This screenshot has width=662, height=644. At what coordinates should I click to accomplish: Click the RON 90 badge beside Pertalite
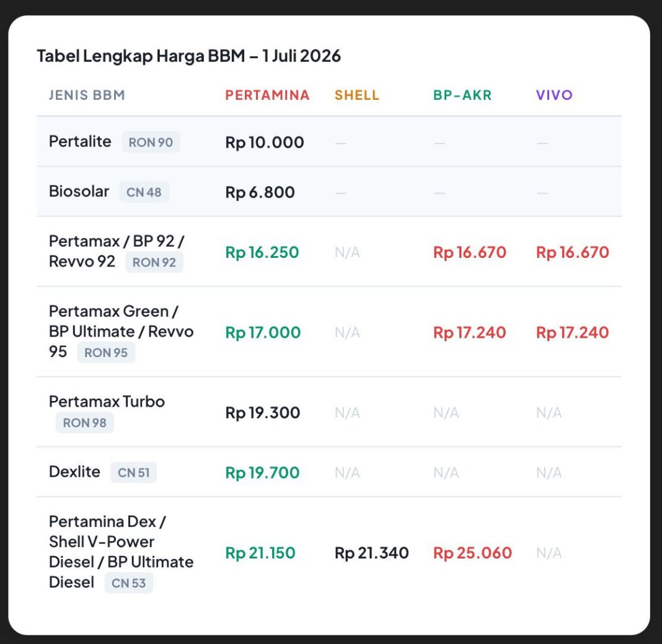pos(151,143)
